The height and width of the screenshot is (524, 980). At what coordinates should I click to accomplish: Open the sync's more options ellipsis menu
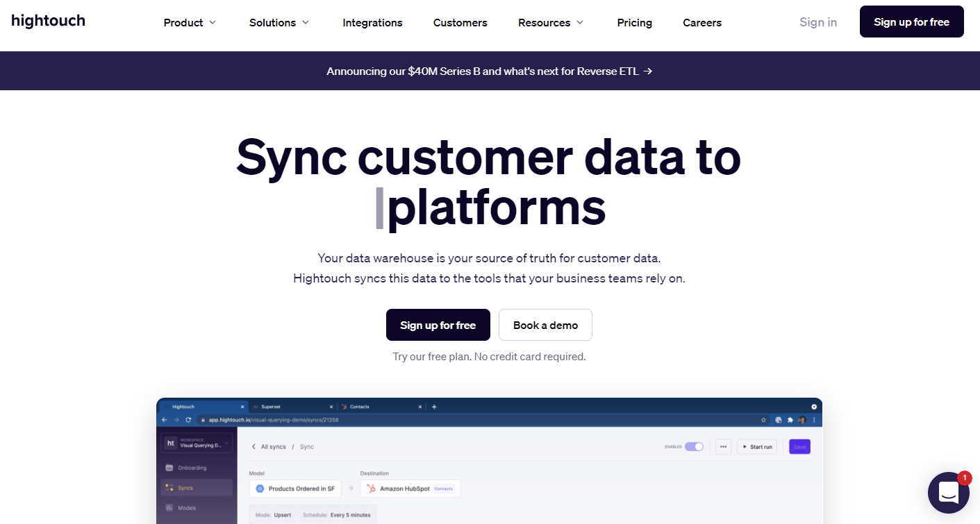click(724, 446)
